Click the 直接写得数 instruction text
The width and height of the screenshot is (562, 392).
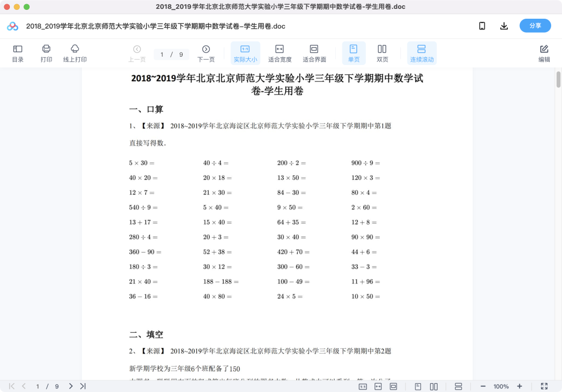[147, 143]
